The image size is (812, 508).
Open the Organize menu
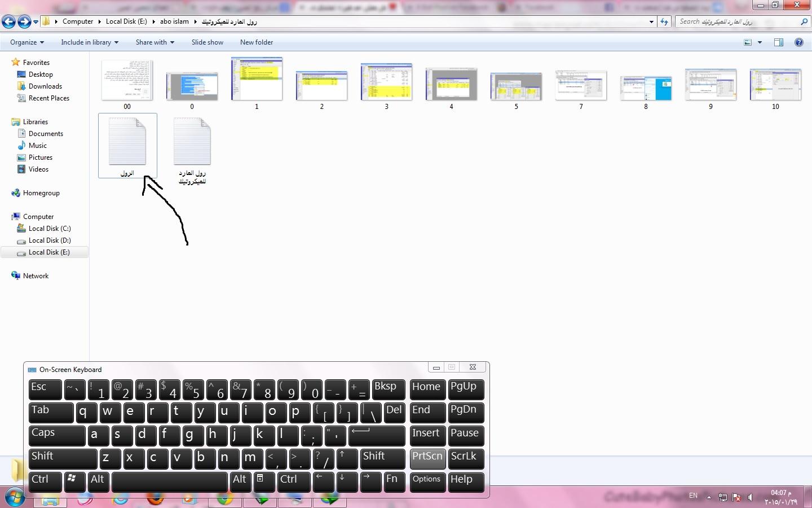(27, 42)
